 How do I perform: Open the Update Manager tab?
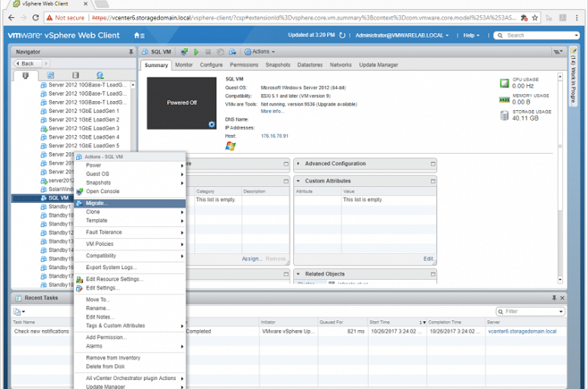click(x=378, y=65)
